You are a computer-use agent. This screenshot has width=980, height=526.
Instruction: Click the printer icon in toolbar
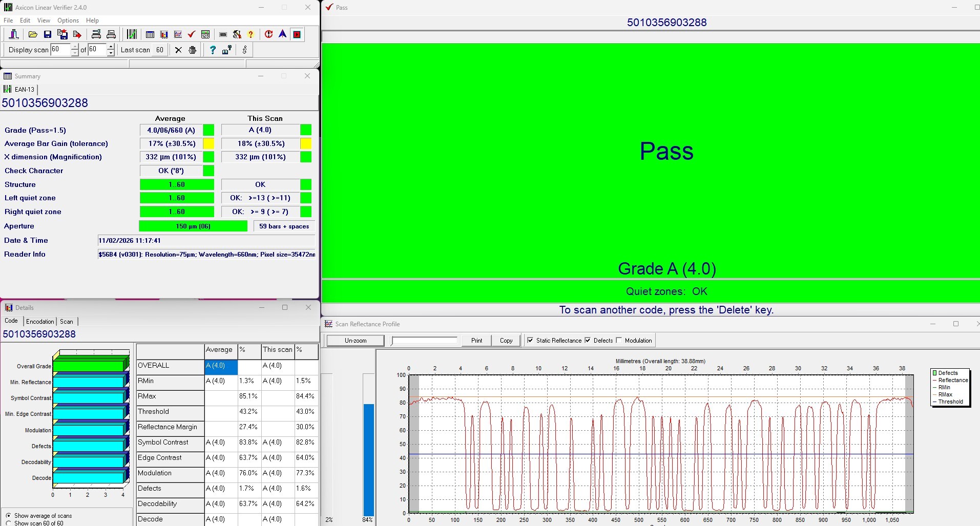point(111,34)
